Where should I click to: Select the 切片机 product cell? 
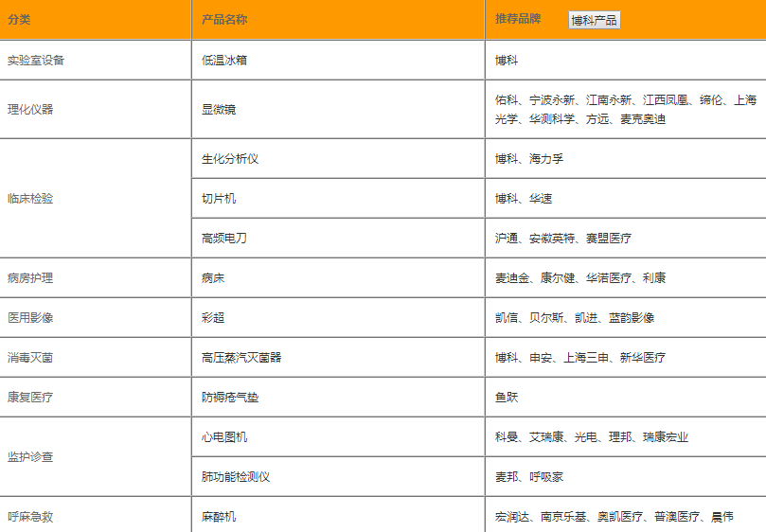(x=338, y=199)
